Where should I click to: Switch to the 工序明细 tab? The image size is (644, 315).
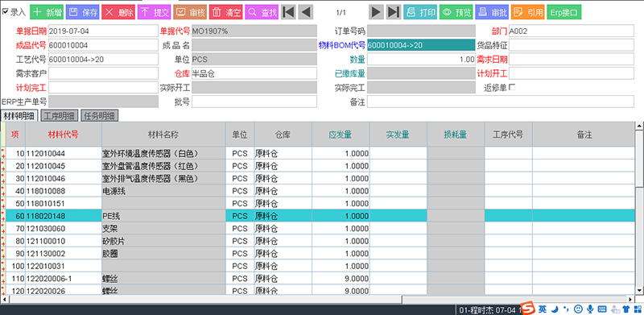coord(60,116)
